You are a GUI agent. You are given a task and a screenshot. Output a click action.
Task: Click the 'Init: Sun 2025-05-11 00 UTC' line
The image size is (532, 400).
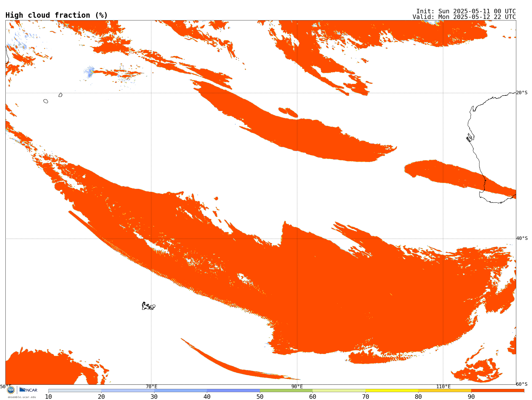point(466,11)
